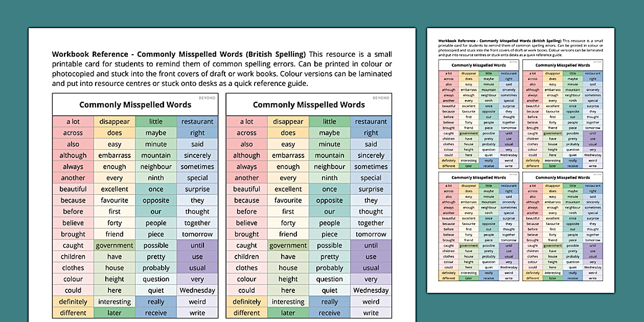Select 'receive' in the bottom row
This screenshot has width=644, height=322.
(156, 312)
